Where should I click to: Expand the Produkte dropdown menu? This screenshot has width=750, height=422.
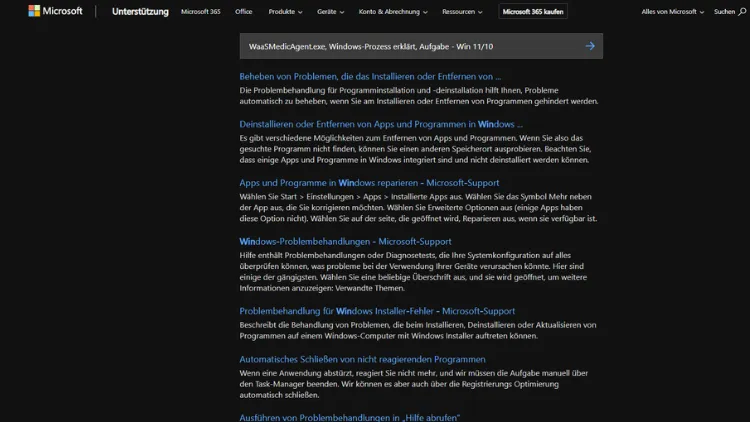coord(285,11)
